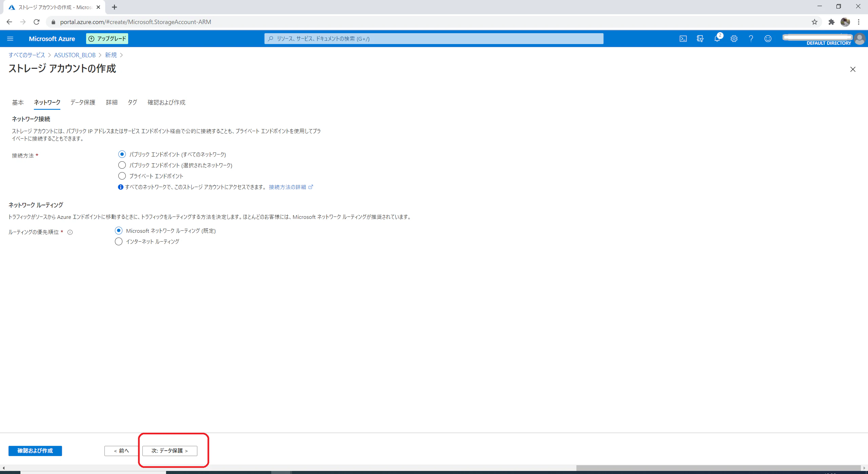This screenshot has width=868, height=474.
Task: Click the blue 確認および作成 button
Action: point(35,451)
